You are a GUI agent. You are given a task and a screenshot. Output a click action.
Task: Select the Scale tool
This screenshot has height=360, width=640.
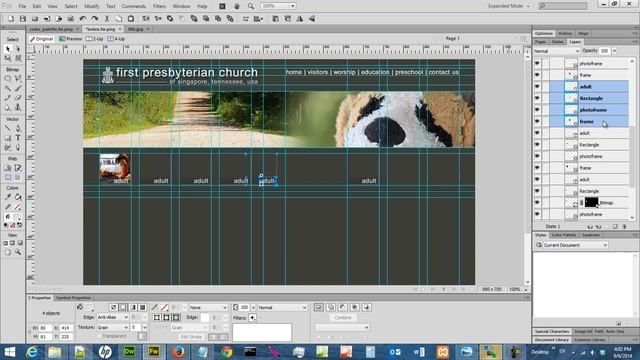click(x=8, y=58)
